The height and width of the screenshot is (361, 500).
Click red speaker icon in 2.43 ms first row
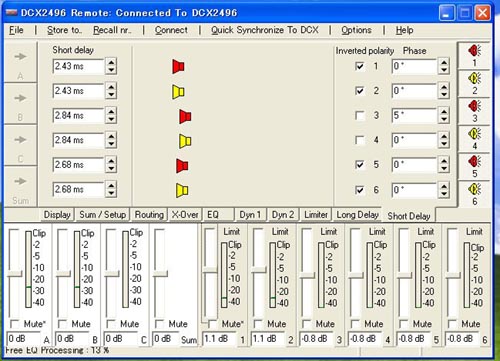[x=178, y=66]
